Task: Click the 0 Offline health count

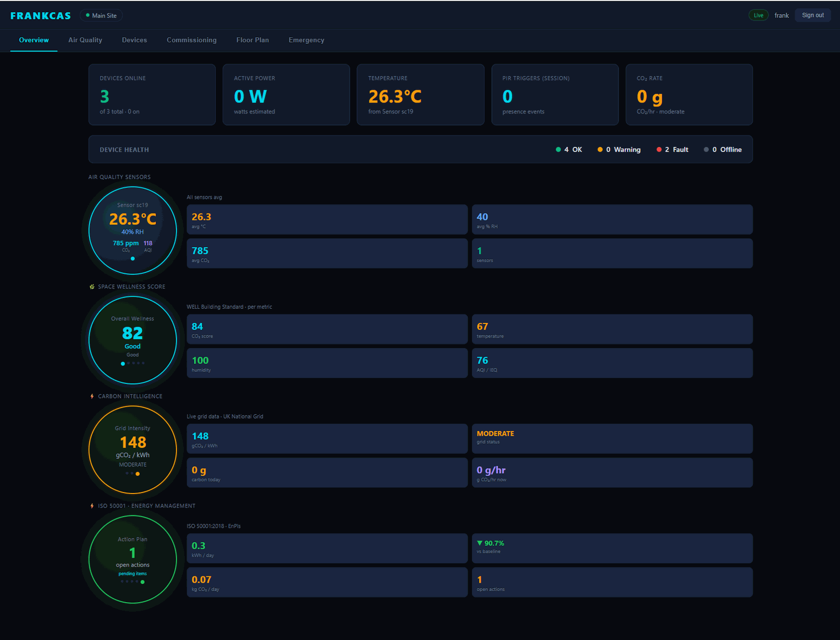Action: click(723, 150)
